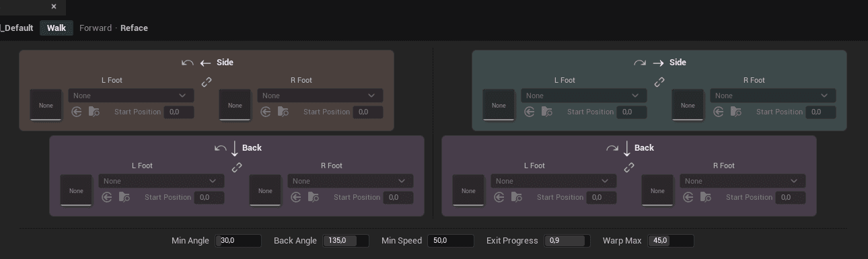
Task: Adjust the Back Angle value slider
Action: (x=346, y=241)
